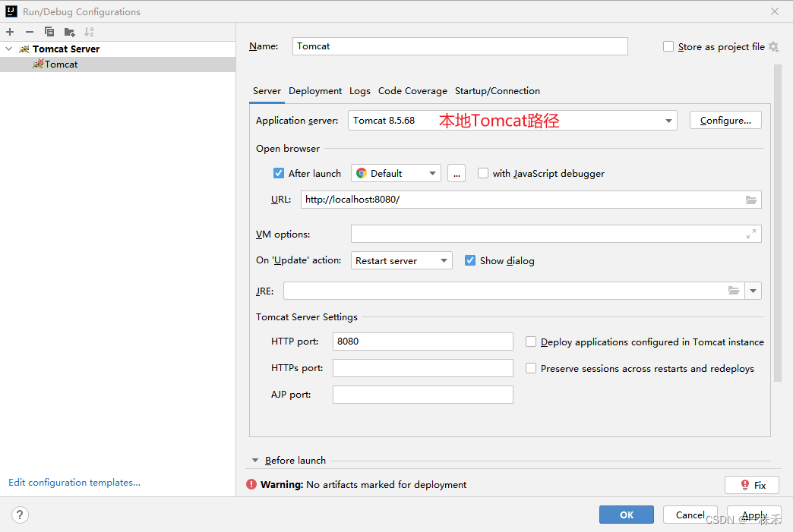Enable Store as project file
The height and width of the screenshot is (532, 793).
(668, 46)
